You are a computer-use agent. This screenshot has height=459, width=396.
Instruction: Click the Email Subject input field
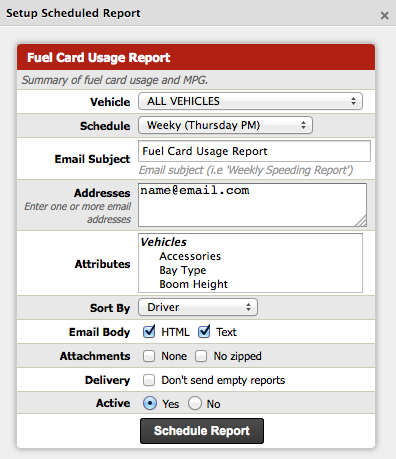[254, 151]
